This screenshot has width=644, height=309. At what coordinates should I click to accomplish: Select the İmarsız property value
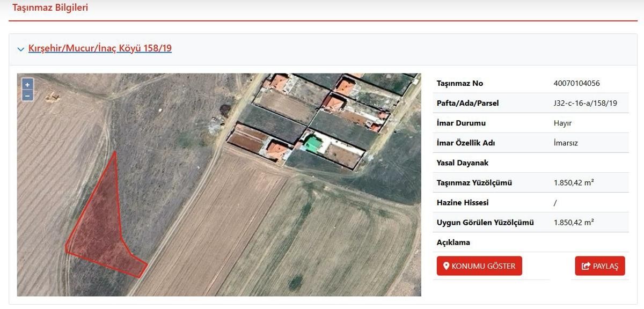565,143
